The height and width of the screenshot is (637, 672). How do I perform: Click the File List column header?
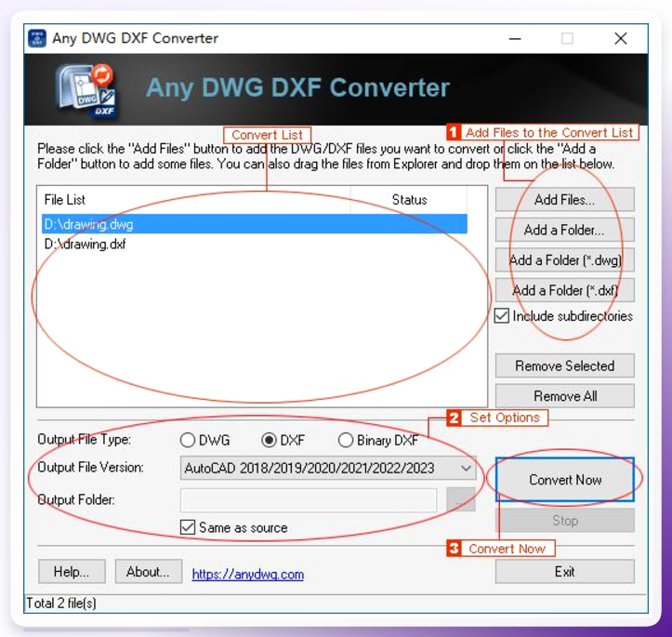pyautogui.click(x=194, y=200)
